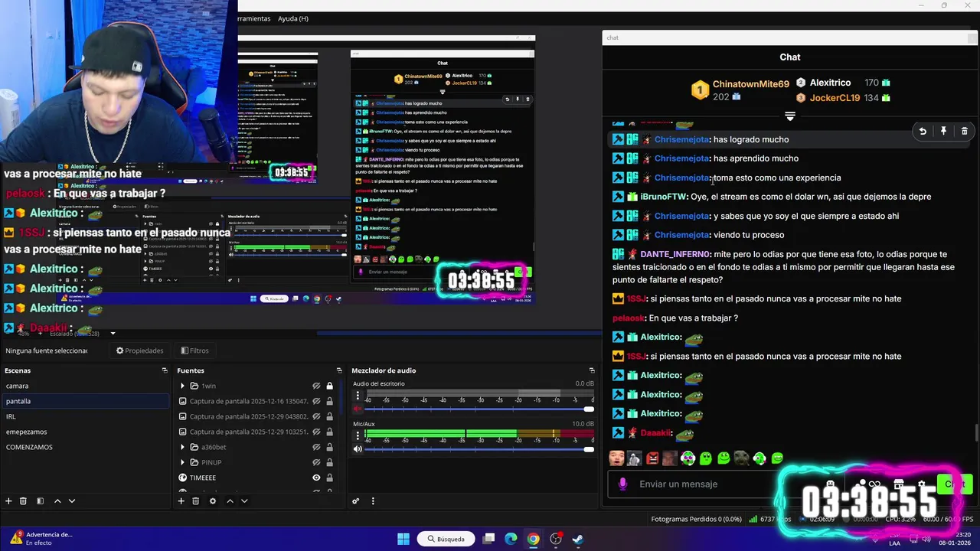Click undo arrow on chat message

pos(923,132)
